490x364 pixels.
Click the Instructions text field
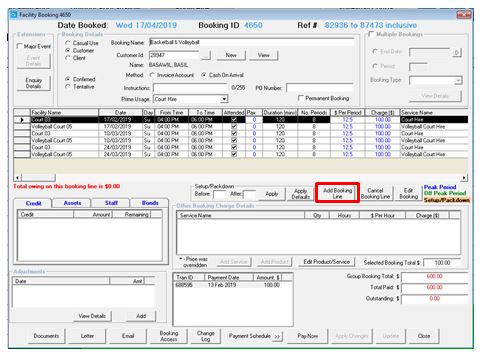[x=190, y=88]
